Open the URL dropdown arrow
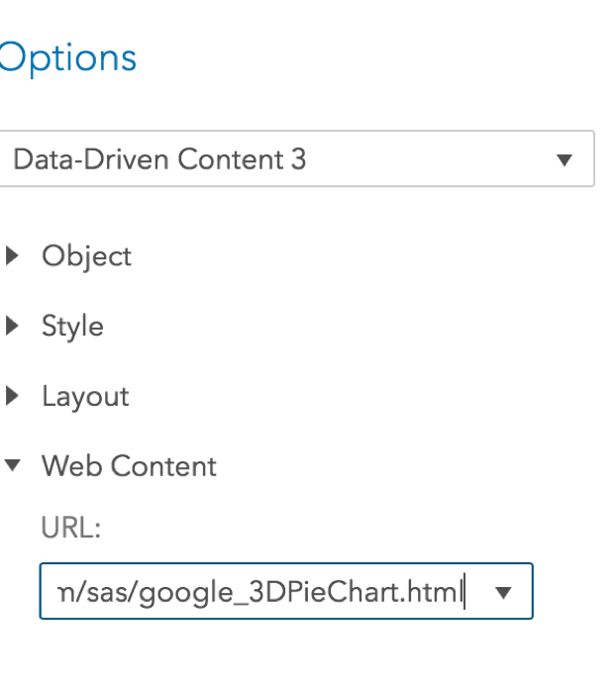This screenshot has width=616, height=688. click(x=503, y=592)
